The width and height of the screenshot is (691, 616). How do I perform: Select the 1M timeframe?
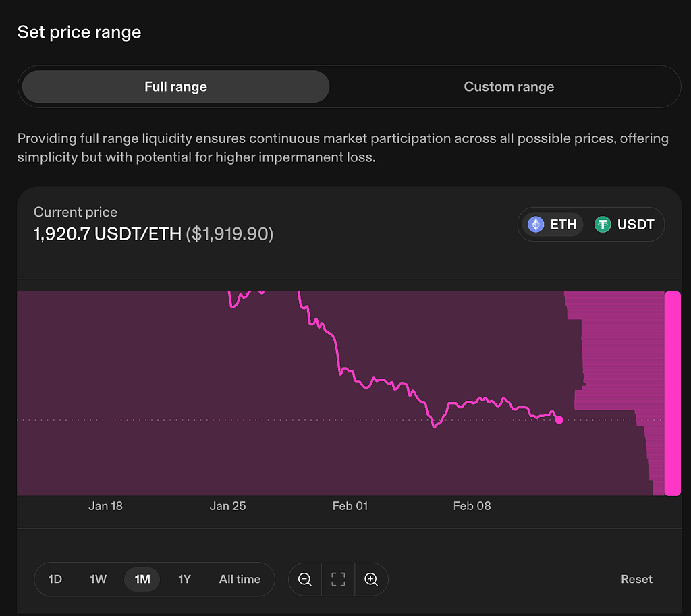[x=142, y=579]
